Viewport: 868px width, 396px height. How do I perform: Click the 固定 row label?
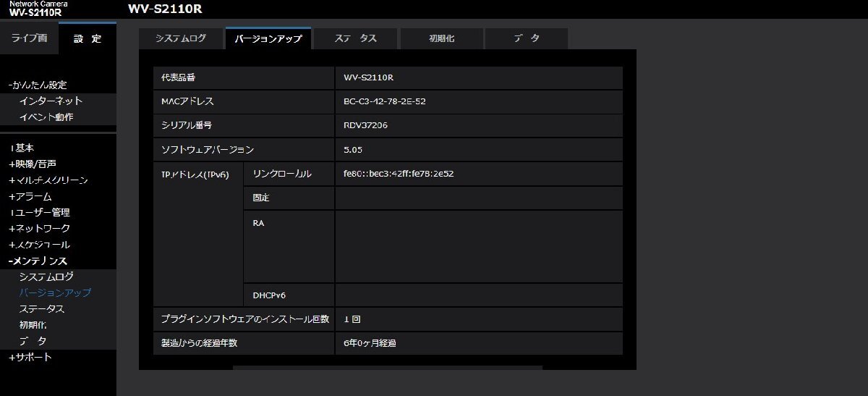pyautogui.click(x=261, y=198)
